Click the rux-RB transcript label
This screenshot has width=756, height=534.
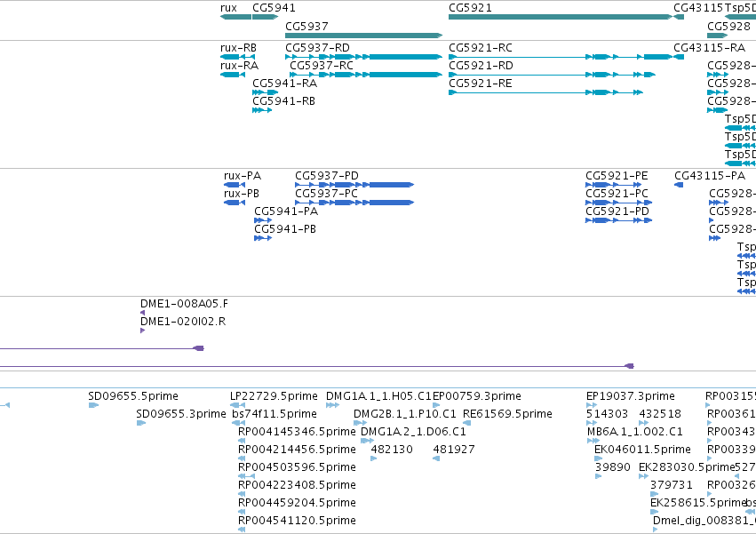[238, 48]
